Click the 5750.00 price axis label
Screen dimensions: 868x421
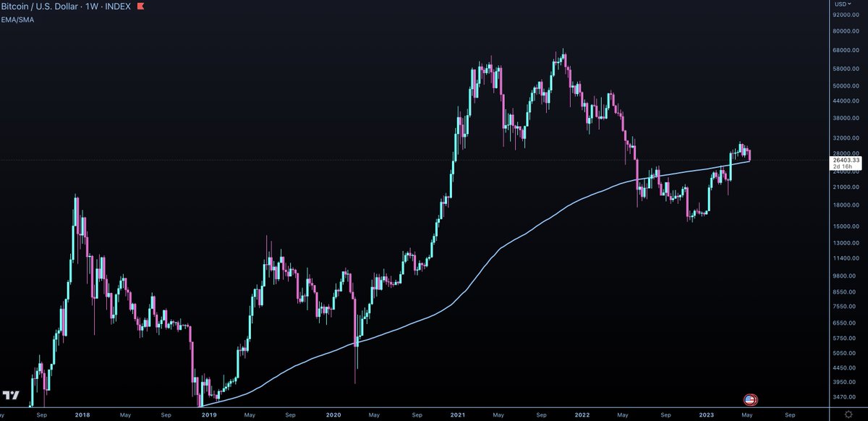(x=846, y=338)
